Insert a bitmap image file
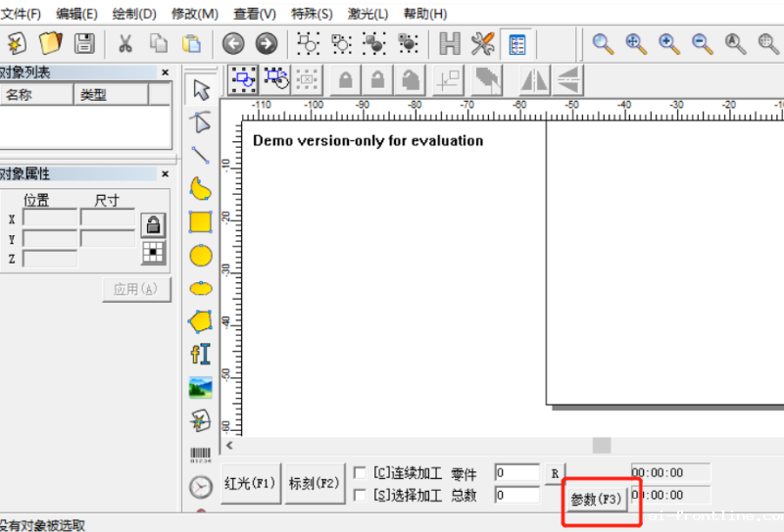784x532 pixels. 201,387
